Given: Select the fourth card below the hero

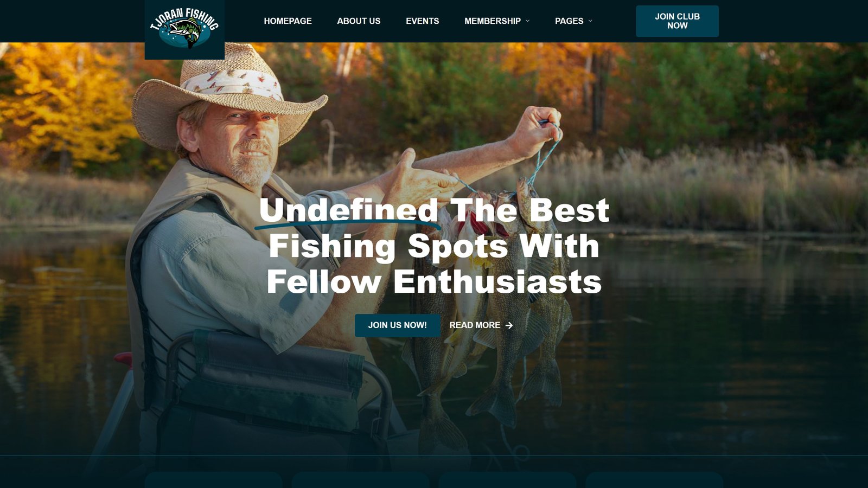Looking at the screenshot, I should coord(654,480).
